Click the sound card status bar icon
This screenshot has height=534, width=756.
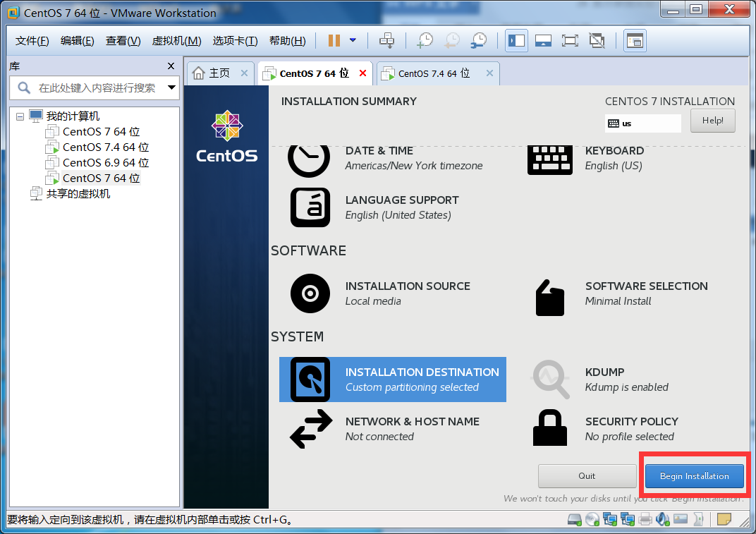click(663, 519)
